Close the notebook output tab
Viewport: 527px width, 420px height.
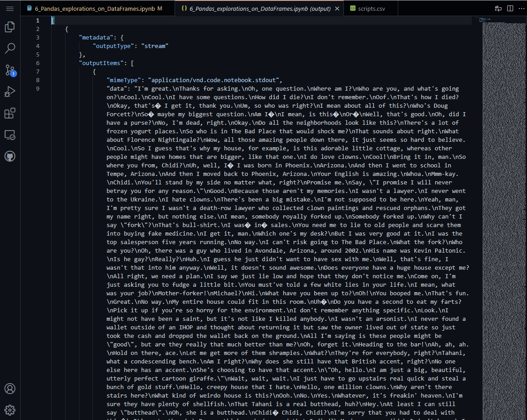coord(337,9)
